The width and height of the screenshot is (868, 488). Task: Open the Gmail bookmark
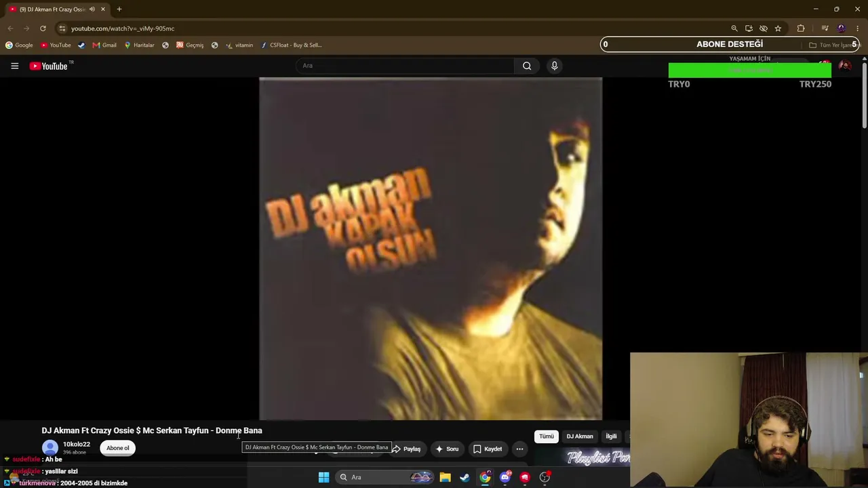click(104, 45)
